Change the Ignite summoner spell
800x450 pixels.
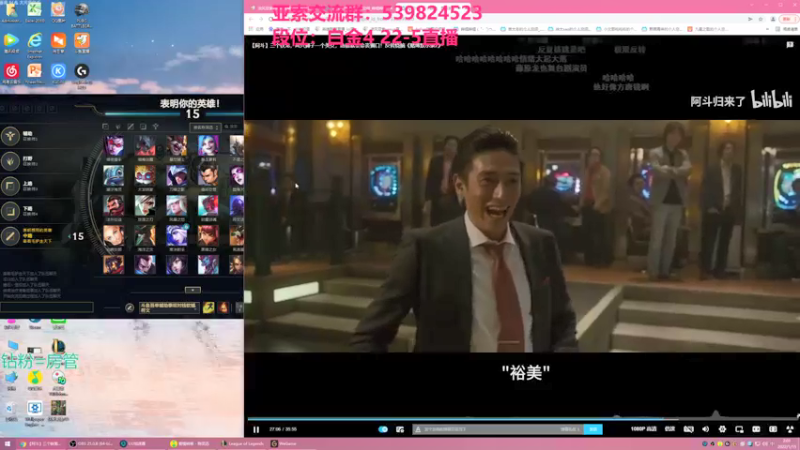[223, 307]
